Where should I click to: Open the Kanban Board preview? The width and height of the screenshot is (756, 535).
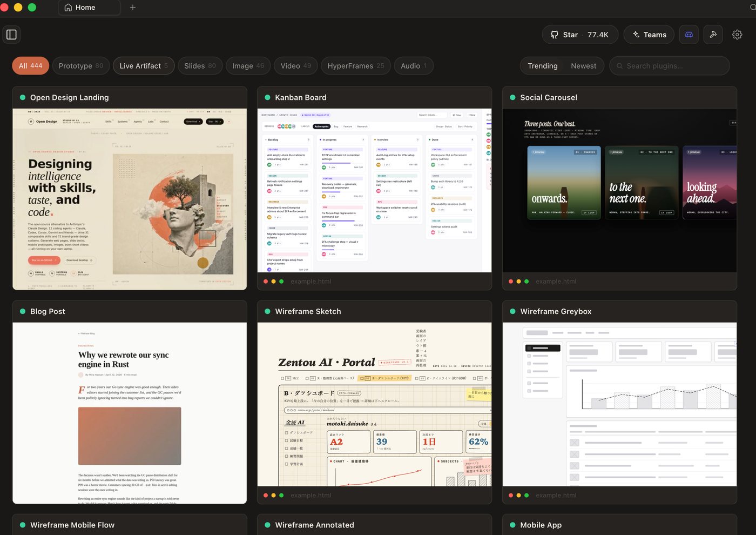(x=375, y=190)
